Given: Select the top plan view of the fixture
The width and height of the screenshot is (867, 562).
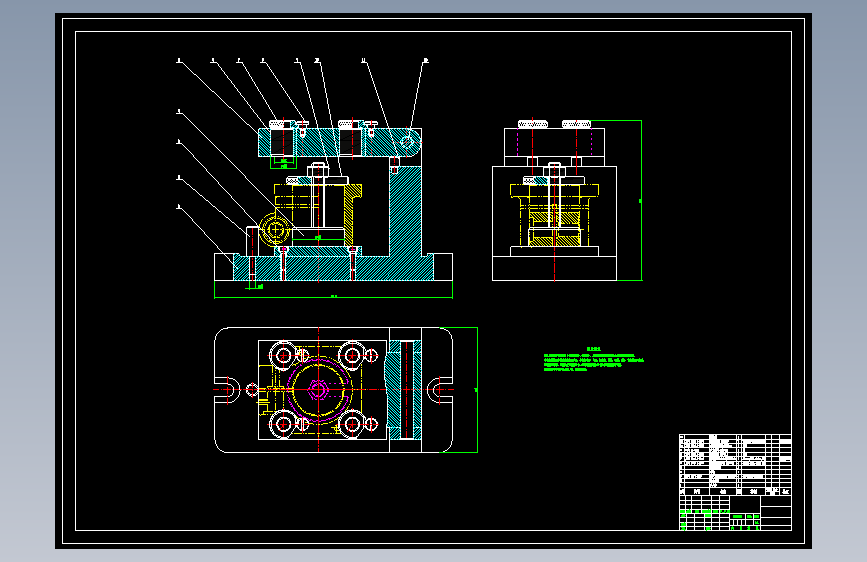Looking at the screenshot, I should click(333, 390).
